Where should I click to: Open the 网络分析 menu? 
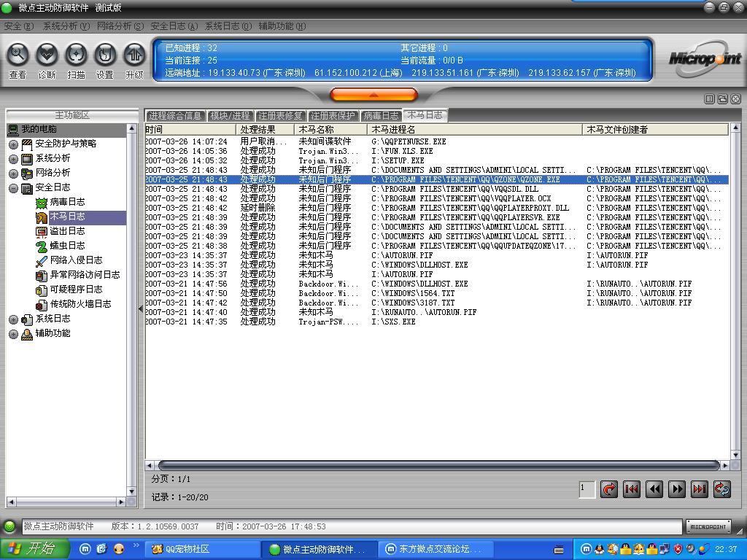click(x=120, y=26)
